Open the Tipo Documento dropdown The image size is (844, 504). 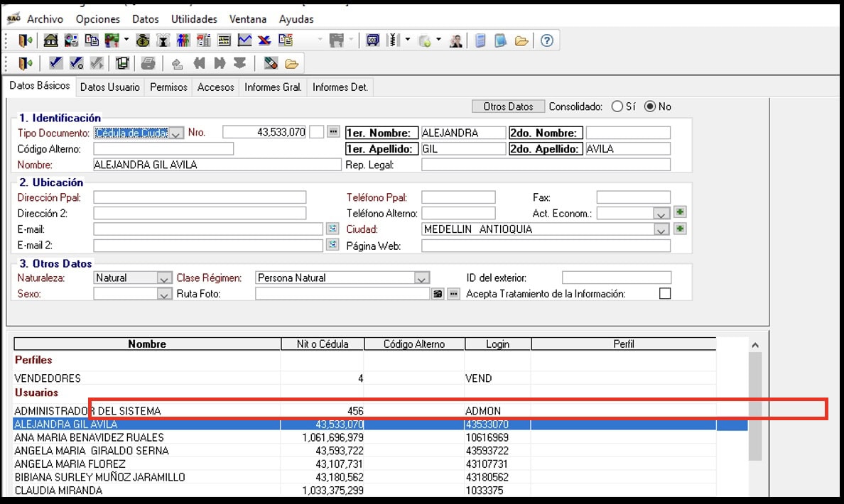point(176,133)
